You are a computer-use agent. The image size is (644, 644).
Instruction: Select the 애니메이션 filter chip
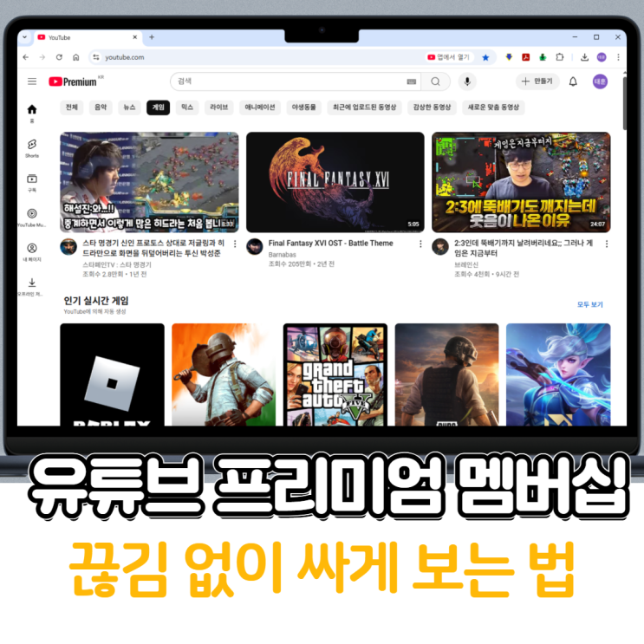260,107
